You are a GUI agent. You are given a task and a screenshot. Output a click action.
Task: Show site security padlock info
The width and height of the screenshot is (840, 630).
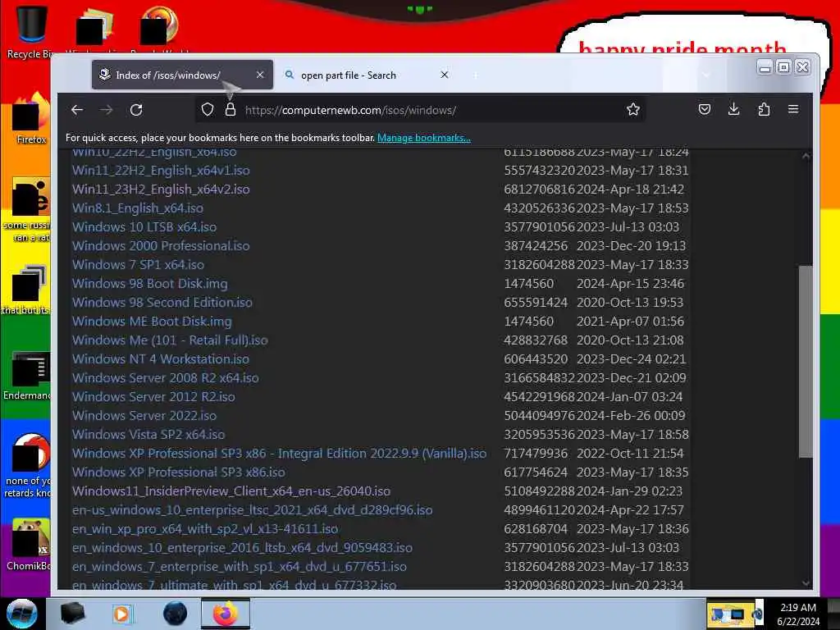point(231,110)
